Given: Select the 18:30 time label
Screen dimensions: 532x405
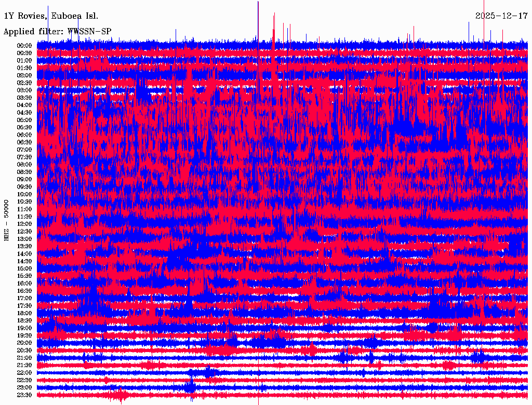Looking at the screenshot, I should pyautogui.click(x=24, y=320).
